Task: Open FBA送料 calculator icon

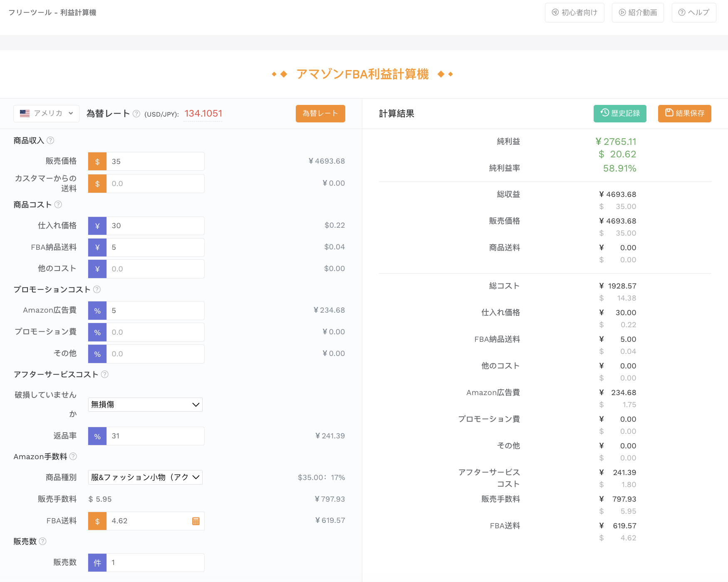Action: click(x=196, y=521)
